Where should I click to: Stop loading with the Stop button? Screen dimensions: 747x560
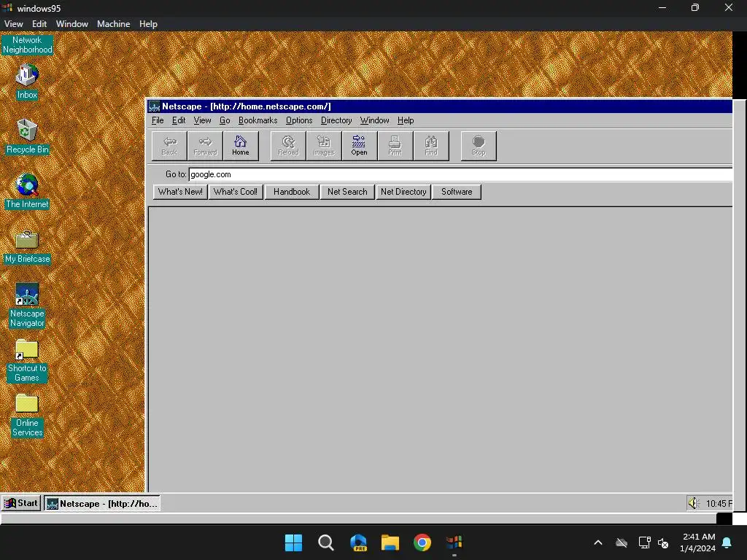tap(479, 146)
